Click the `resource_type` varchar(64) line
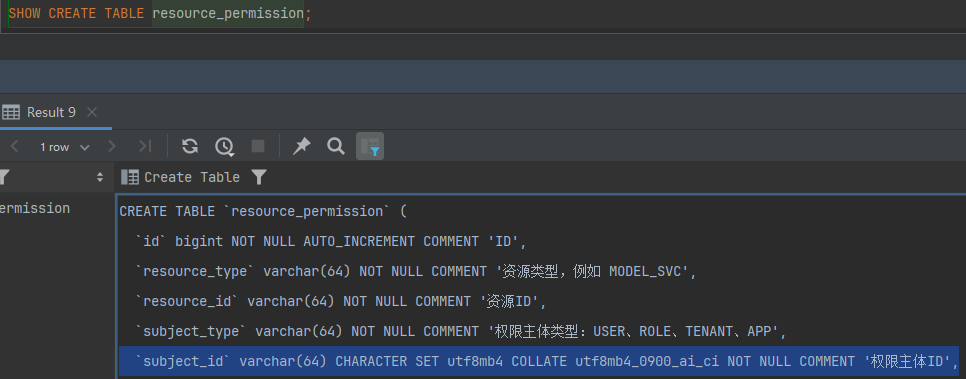This screenshot has height=379, width=966. (415, 271)
